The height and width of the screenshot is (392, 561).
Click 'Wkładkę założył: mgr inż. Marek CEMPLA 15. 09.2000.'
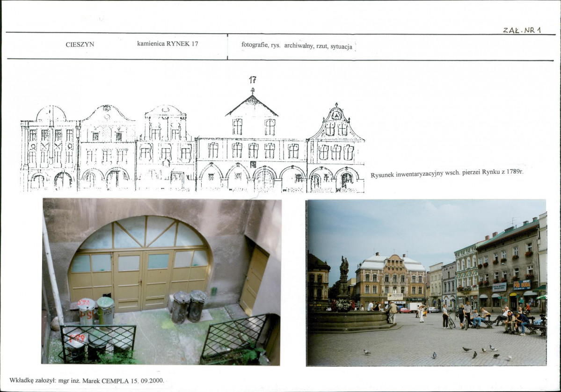pyautogui.click(x=87, y=381)
